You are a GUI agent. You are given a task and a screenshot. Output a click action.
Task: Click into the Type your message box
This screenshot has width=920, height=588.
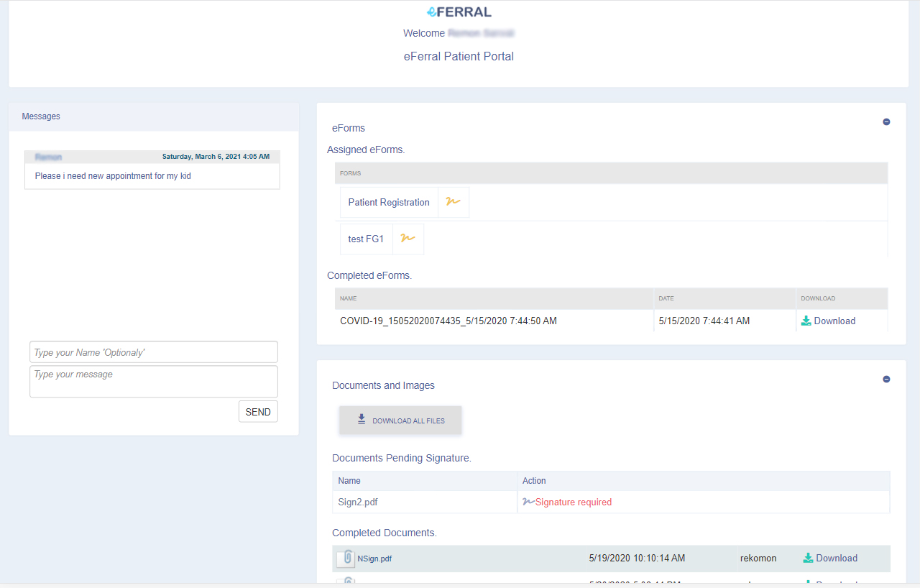[x=153, y=381]
